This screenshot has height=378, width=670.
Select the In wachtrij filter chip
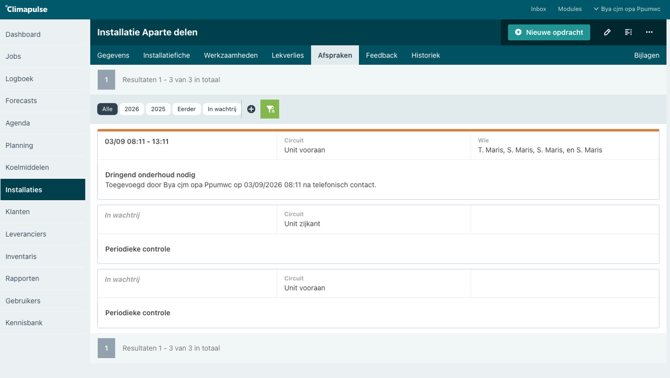pos(222,109)
